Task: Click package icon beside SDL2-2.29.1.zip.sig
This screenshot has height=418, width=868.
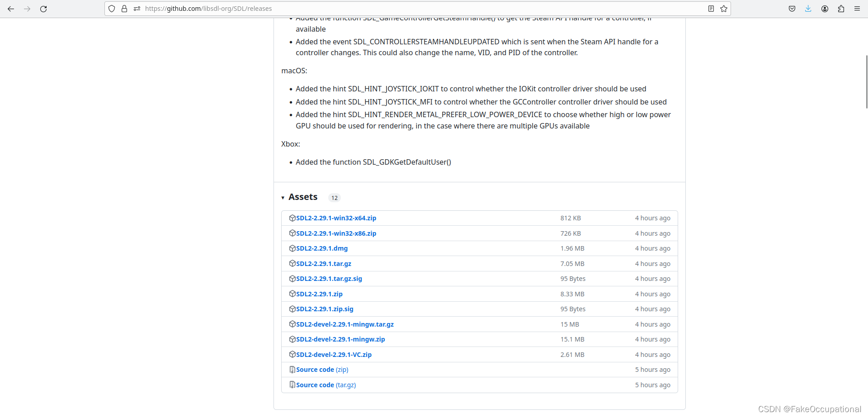Action: point(292,309)
